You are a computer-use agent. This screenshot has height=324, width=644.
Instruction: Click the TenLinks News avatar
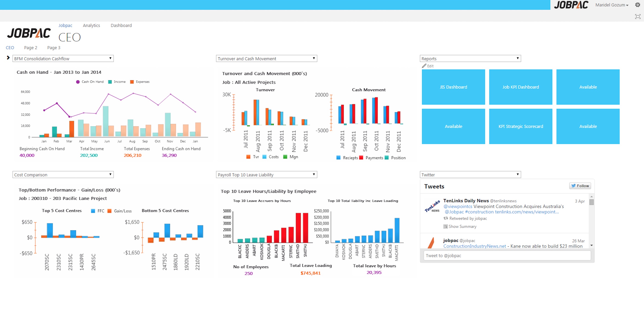tap(432, 206)
